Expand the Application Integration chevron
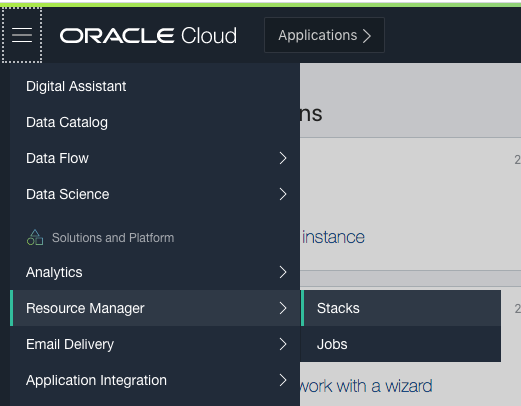Screen dimensions: 521x406 coord(283,380)
